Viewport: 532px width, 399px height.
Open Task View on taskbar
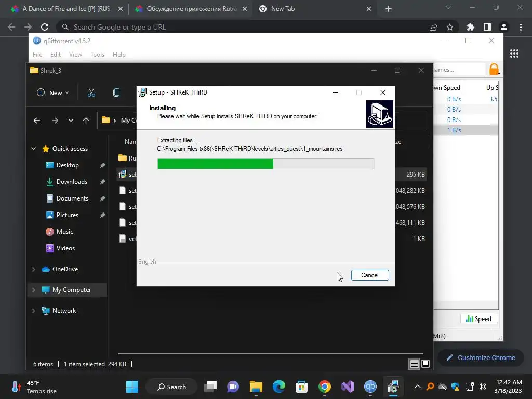tap(211, 387)
